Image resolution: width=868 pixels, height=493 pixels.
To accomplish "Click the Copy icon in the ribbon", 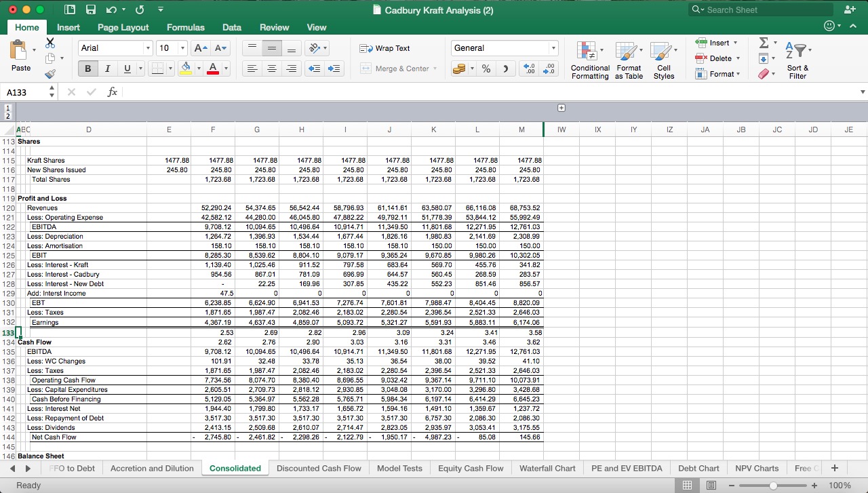I will pos(50,59).
